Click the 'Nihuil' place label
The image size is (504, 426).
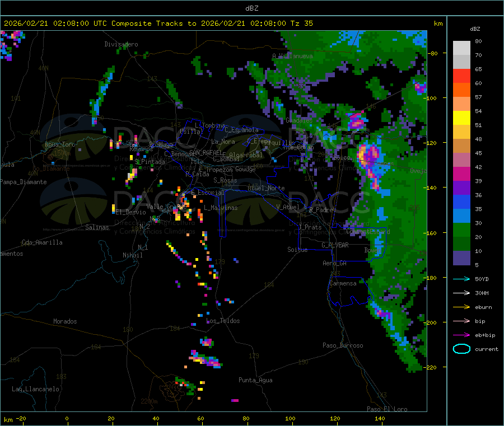(x=132, y=255)
